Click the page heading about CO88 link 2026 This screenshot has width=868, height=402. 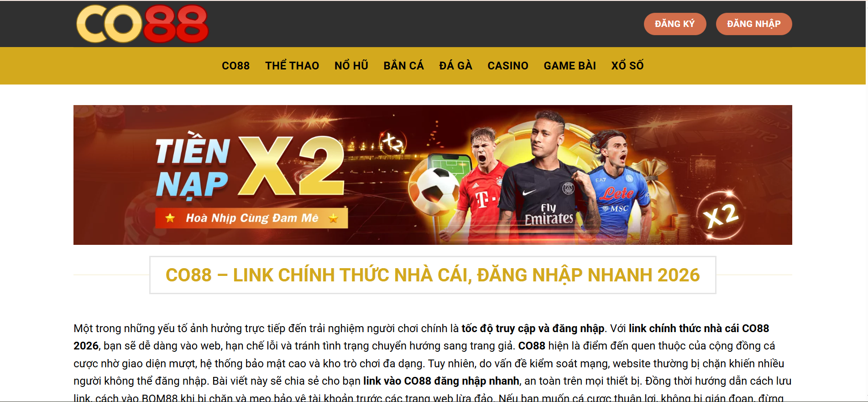click(x=433, y=275)
